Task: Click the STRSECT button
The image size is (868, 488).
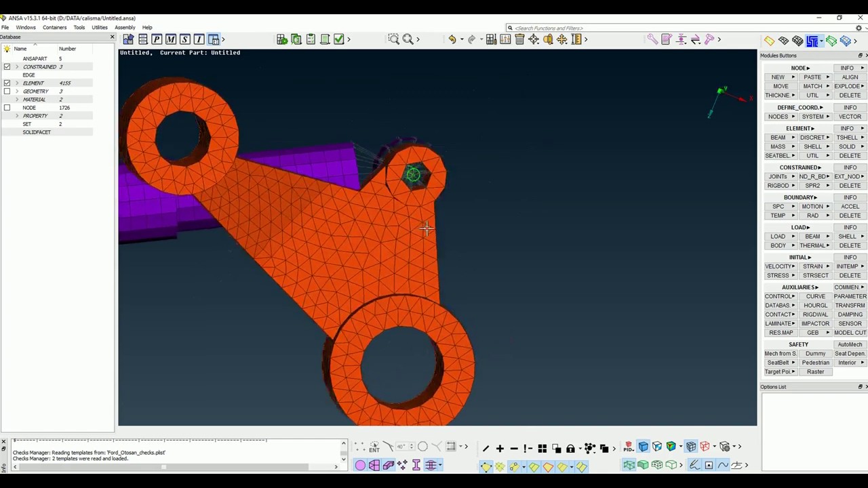Action: [x=815, y=276]
